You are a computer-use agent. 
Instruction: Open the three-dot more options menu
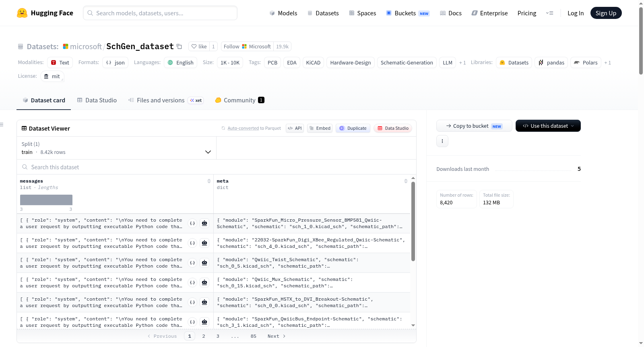pyautogui.click(x=442, y=141)
